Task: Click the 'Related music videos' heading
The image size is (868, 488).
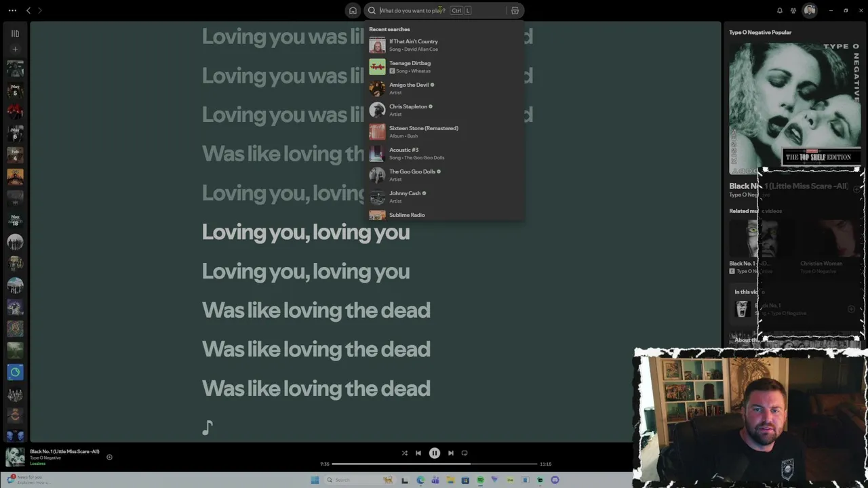Action: coord(755,211)
